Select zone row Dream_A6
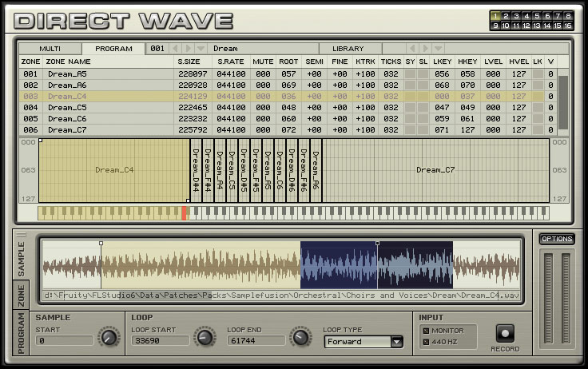Screen dimensions: 588x369 (288, 85)
